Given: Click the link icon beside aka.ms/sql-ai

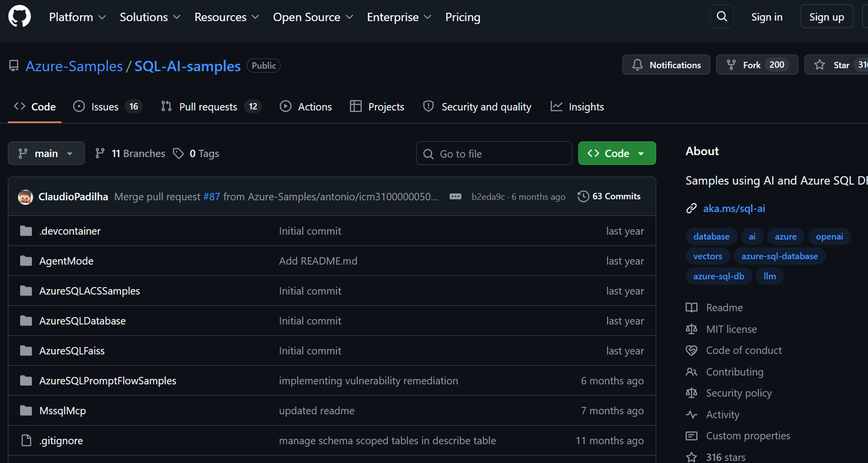Looking at the screenshot, I should 692,208.
